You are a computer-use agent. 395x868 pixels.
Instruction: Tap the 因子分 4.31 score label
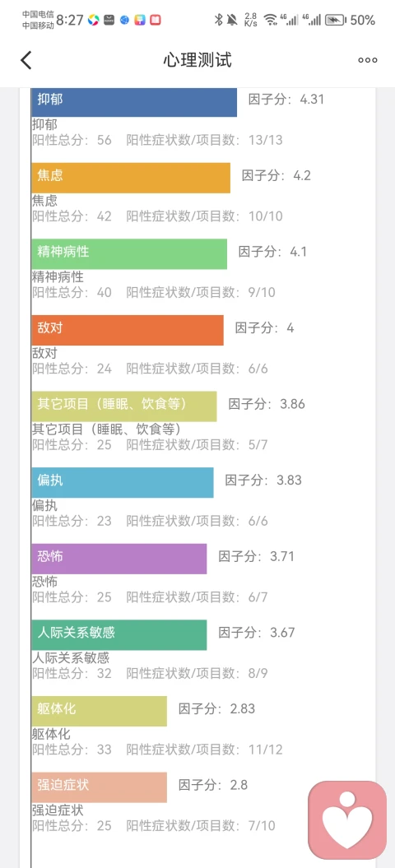click(x=286, y=100)
